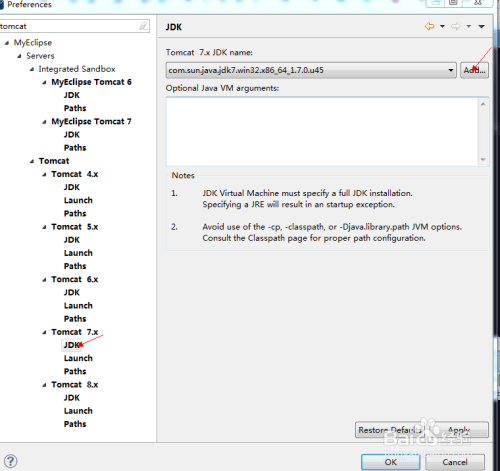The width and height of the screenshot is (500, 471).
Task: Collapse the Tomcat 7.x tree node
Action: tap(44, 332)
